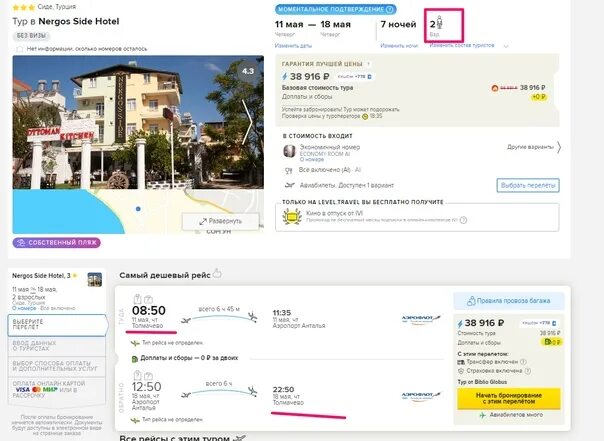The width and height of the screenshot is (604, 441).
Task: Click hotel thumbnail in left sidebar summary
Action: [x=95, y=280]
